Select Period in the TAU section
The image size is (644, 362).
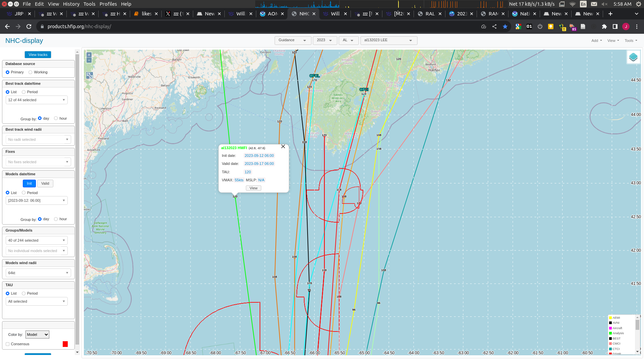[24, 294]
